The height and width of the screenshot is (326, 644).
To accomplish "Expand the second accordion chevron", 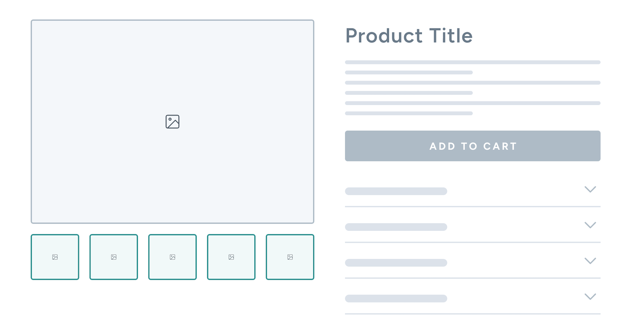I will pyautogui.click(x=590, y=225).
